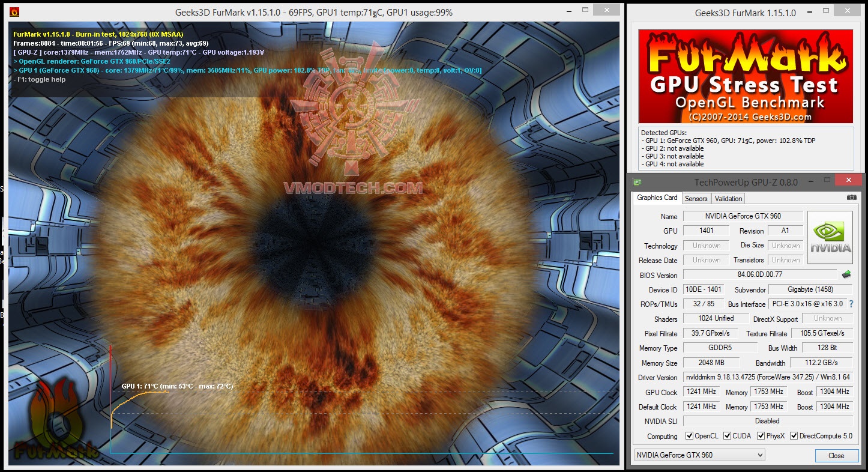
Task: Click the Memory value in the Default Clock row
Action: coord(769,407)
